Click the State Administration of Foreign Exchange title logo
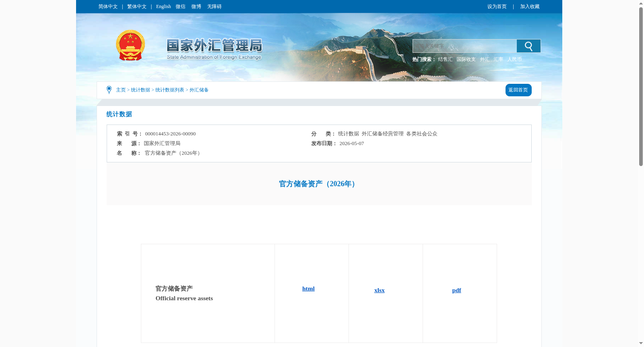The height and width of the screenshot is (347, 644). (x=214, y=49)
